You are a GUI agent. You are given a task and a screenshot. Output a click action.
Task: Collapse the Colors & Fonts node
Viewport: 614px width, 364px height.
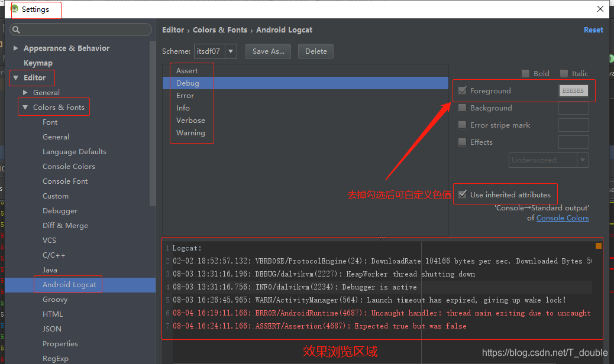[x=25, y=107]
